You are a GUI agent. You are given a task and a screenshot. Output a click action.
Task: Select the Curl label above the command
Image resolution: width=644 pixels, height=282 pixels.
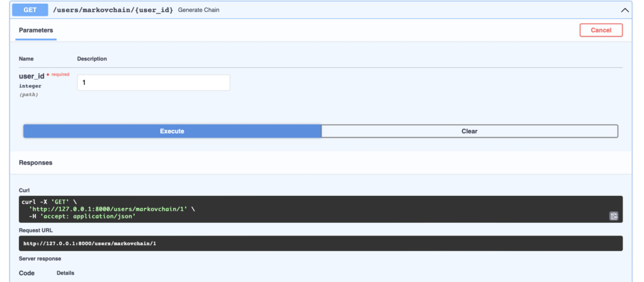(25, 190)
